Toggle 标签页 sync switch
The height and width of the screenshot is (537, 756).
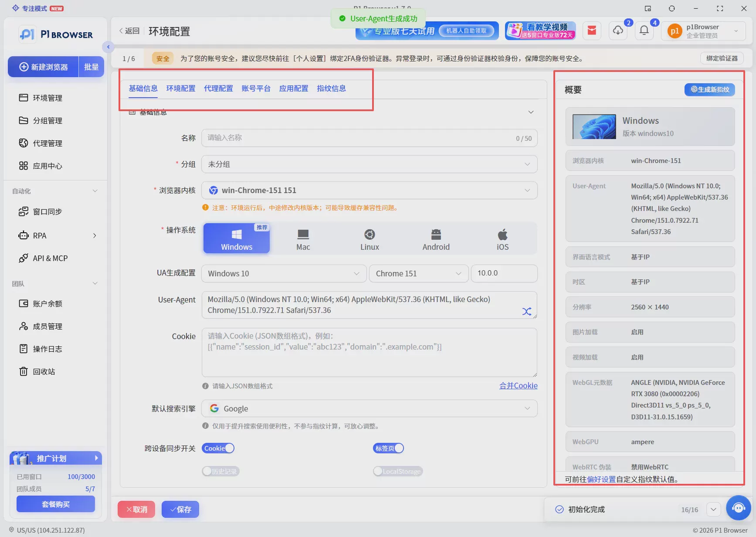388,448
